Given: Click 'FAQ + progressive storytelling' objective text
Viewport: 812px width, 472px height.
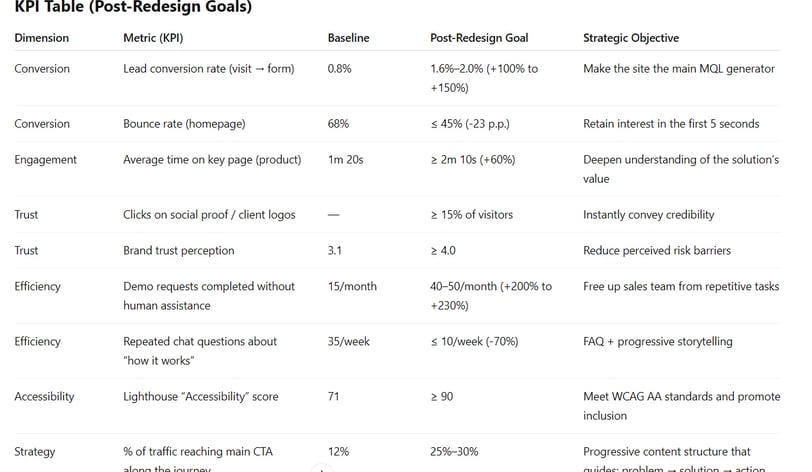Looking at the screenshot, I should [x=658, y=341].
